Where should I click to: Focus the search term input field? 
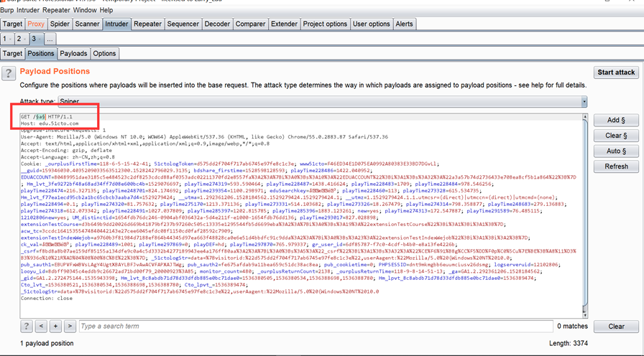click(x=316, y=326)
